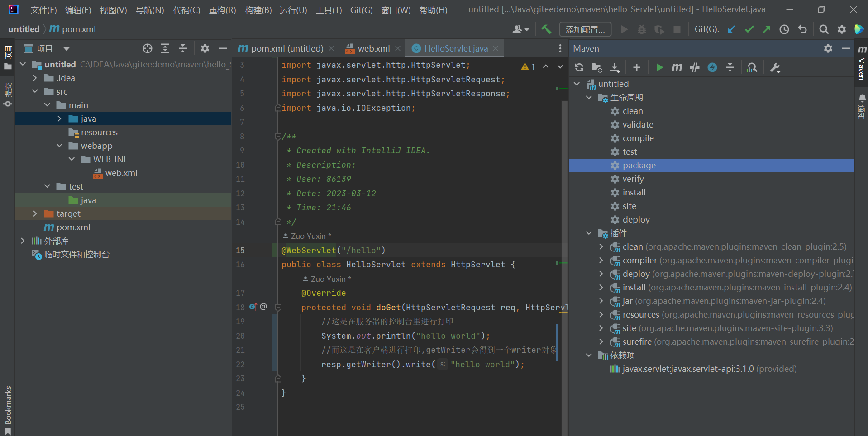Toggle Skip Tests mode icon
The image size is (868, 436).
pyautogui.click(x=712, y=68)
